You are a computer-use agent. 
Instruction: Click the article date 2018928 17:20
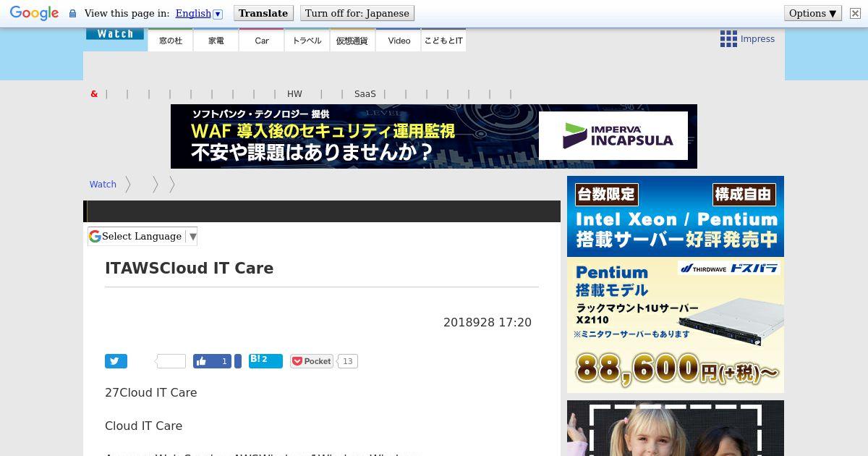tap(488, 322)
